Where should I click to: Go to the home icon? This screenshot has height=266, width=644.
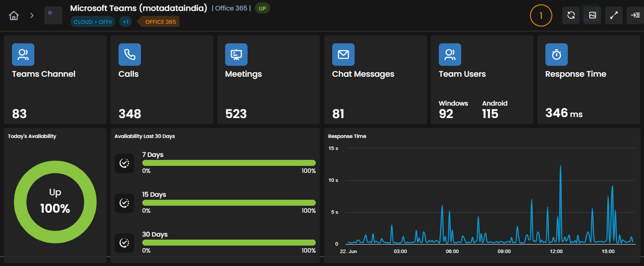tap(14, 15)
